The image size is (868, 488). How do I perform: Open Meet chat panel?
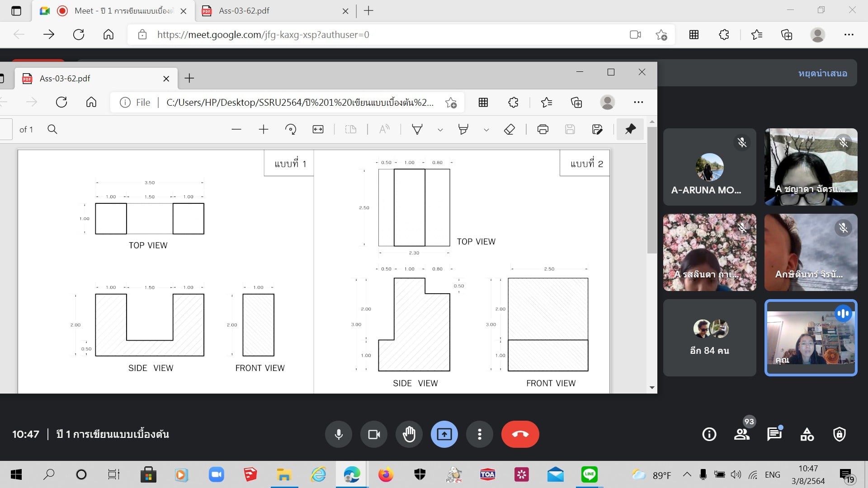pos(774,434)
